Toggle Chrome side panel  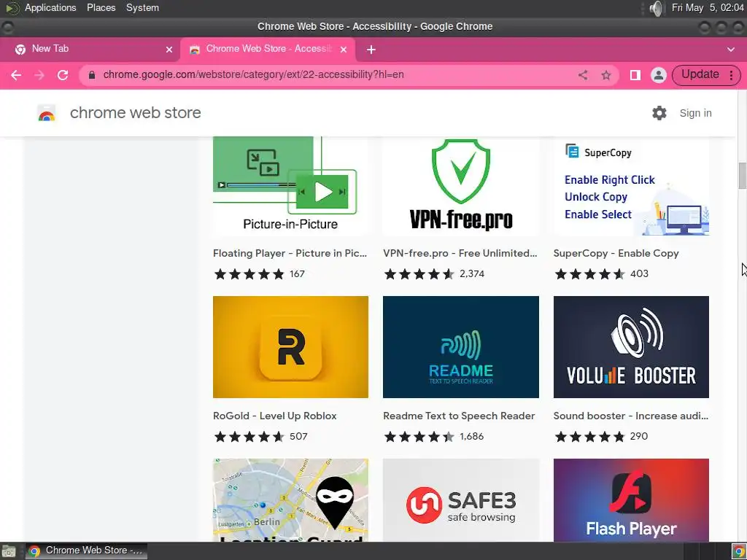click(x=635, y=75)
